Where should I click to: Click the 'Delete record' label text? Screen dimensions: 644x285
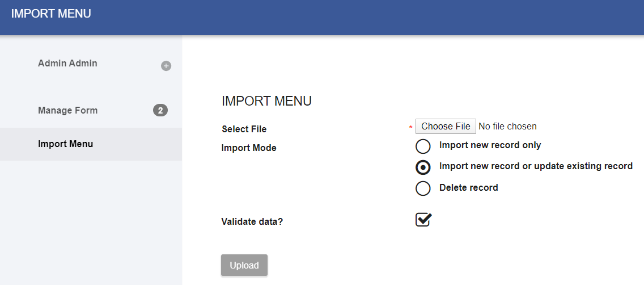[x=468, y=188]
